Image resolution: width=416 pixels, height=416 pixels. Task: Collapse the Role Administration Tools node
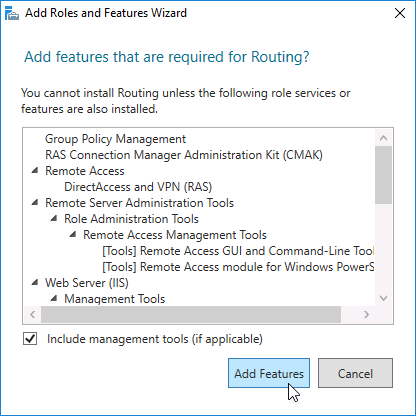[54, 219]
